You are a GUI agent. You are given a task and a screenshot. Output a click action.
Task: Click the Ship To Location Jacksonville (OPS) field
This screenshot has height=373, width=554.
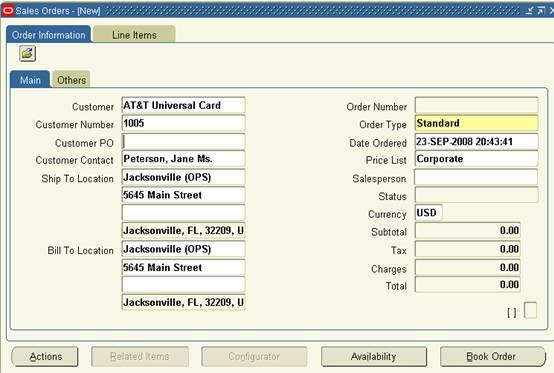pos(183,177)
